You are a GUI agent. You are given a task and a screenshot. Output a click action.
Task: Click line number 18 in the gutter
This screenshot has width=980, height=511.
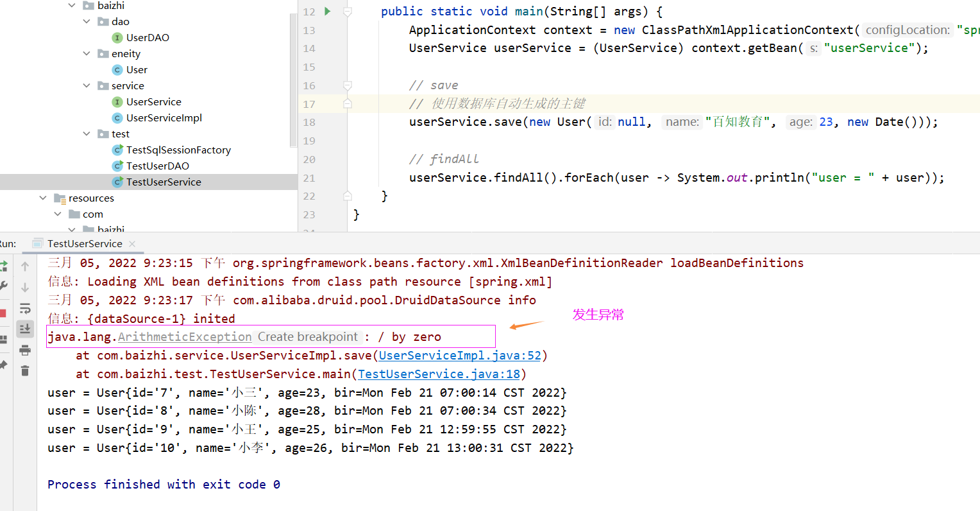click(x=309, y=123)
